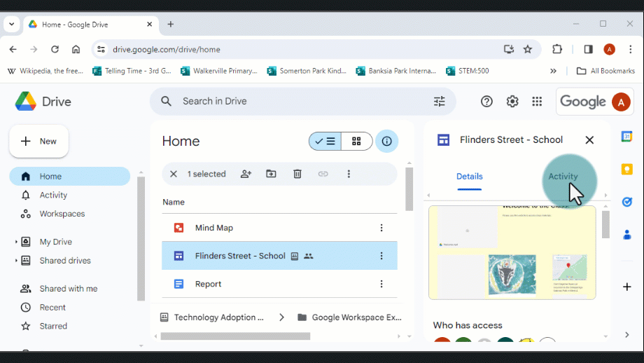Open All Bookmarks folder
The width and height of the screenshot is (644, 363).
[x=605, y=71]
